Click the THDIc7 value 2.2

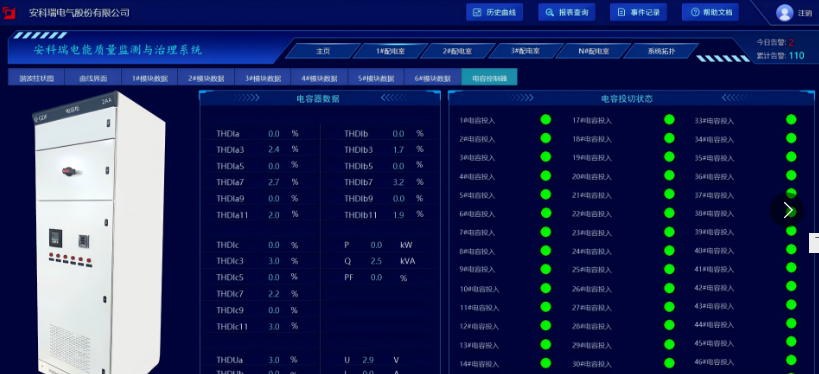(274, 294)
